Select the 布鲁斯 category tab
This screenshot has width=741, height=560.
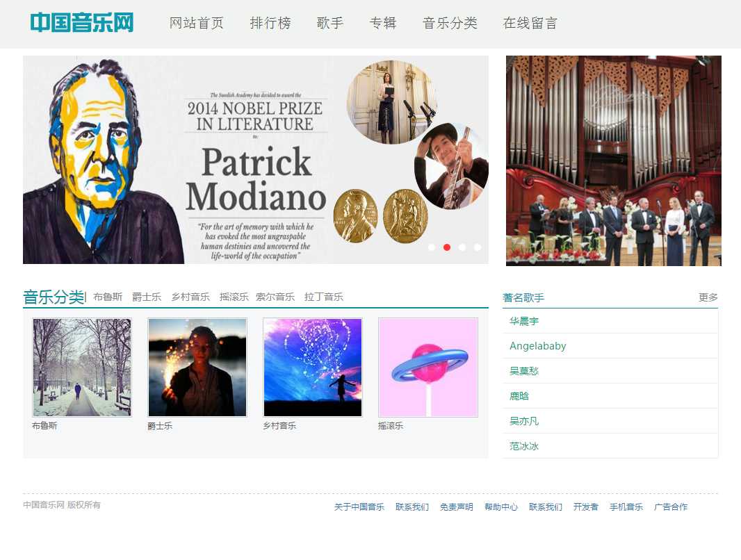[108, 297]
